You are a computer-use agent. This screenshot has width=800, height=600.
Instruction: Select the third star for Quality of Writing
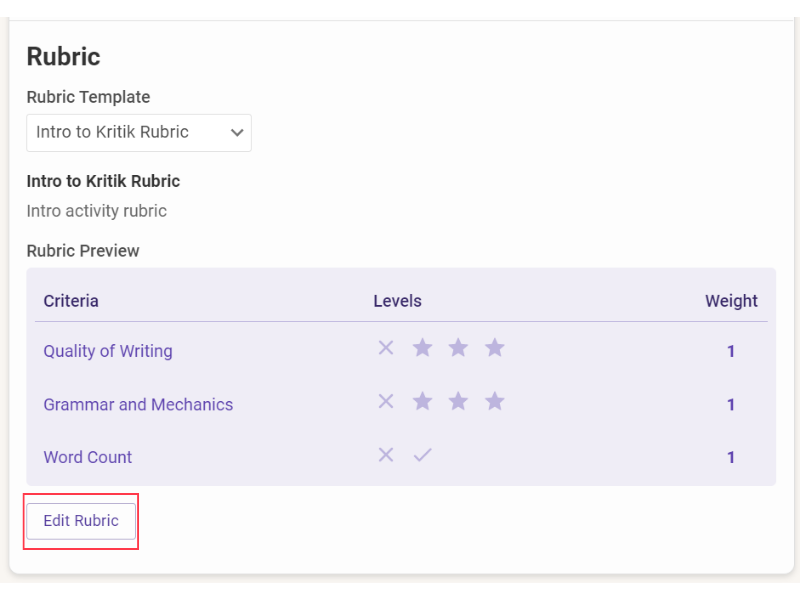(494, 348)
